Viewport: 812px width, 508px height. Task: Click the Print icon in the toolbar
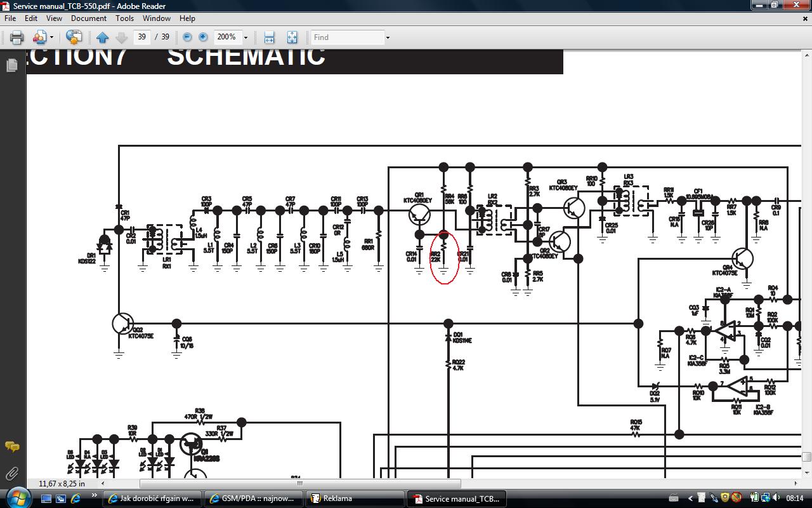(x=16, y=37)
